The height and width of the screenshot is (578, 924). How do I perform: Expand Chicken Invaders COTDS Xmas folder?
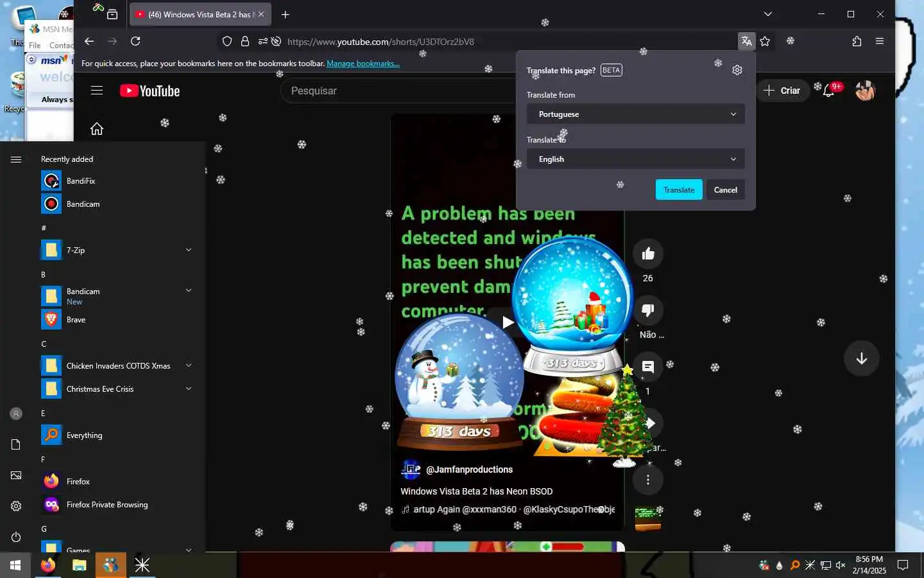[189, 365]
